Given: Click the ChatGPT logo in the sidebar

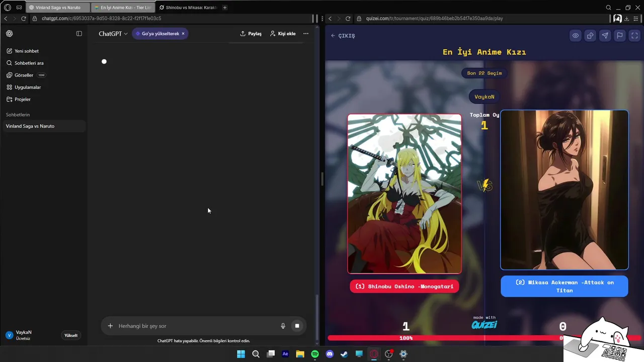Looking at the screenshot, I should (10, 34).
